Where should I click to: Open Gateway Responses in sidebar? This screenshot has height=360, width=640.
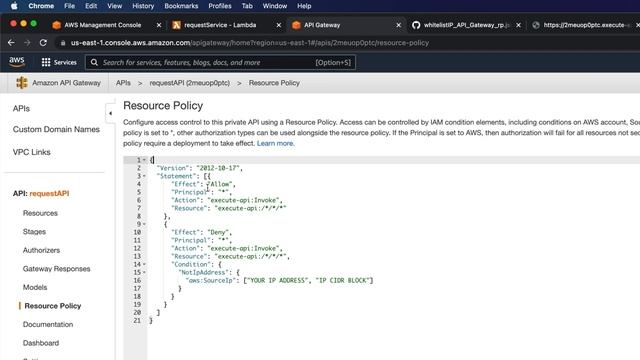(x=56, y=269)
